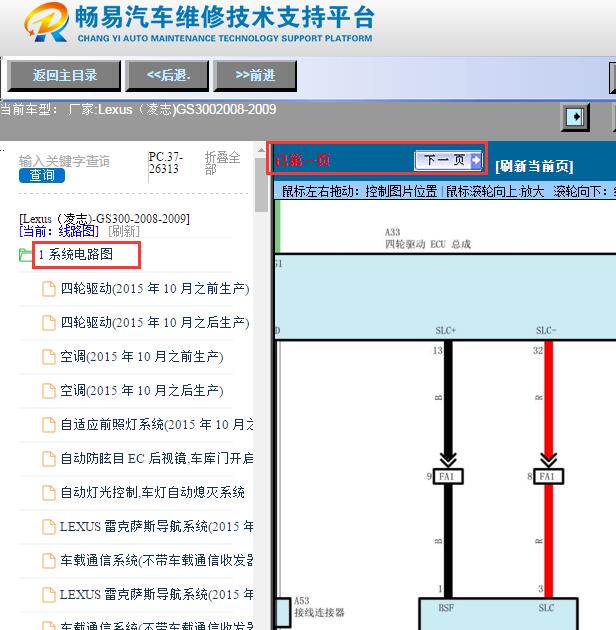The image size is (616, 630).
Task: Open 自动灯光控制,车灯自动熄灭系统 document
Action: [x=152, y=492]
